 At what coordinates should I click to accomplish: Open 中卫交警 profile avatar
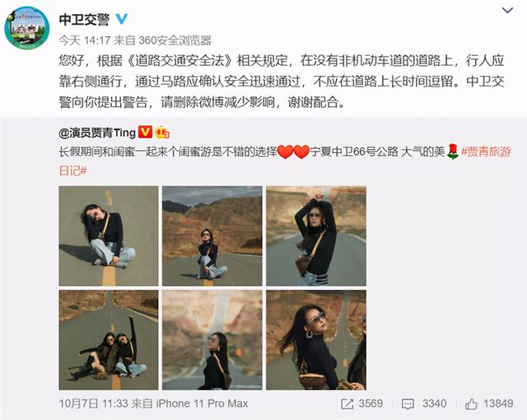27,28
